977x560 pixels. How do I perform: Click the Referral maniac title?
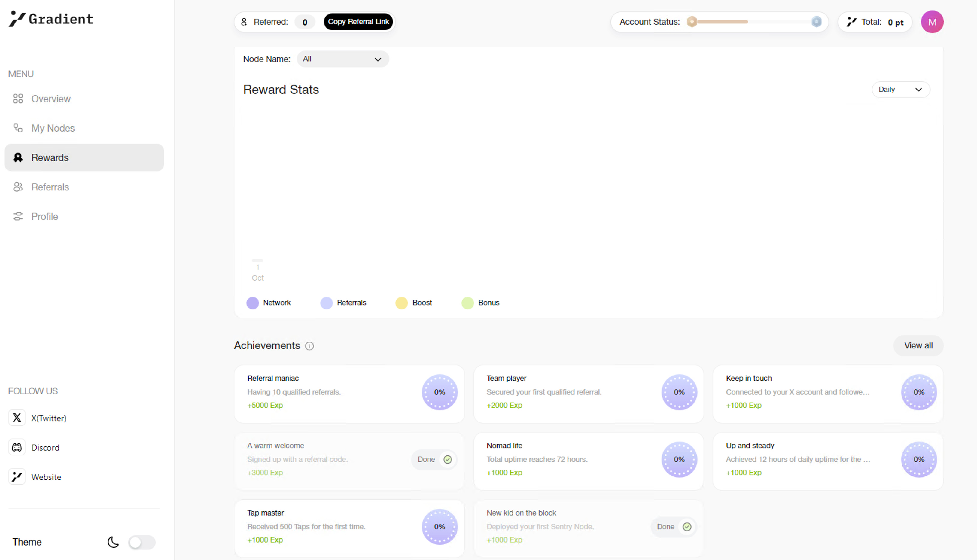273,379
